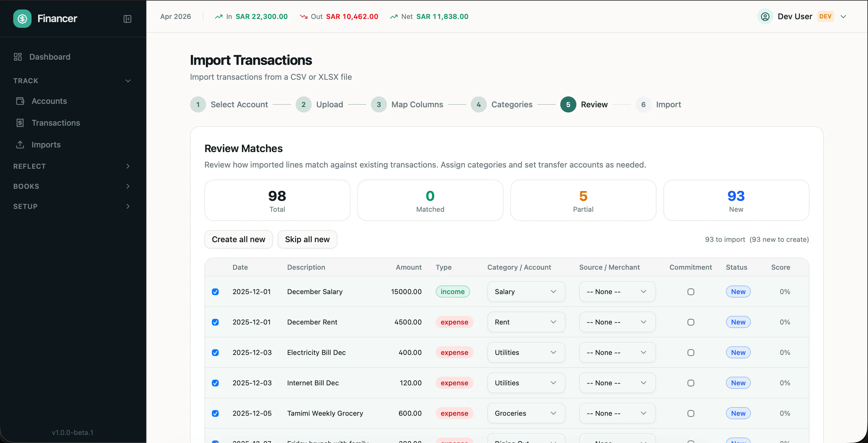Open Source/Merchant dropdown for December Rent
The width and height of the screenshot is (868, 443).
pyautogui.click(x=617, y=322)
